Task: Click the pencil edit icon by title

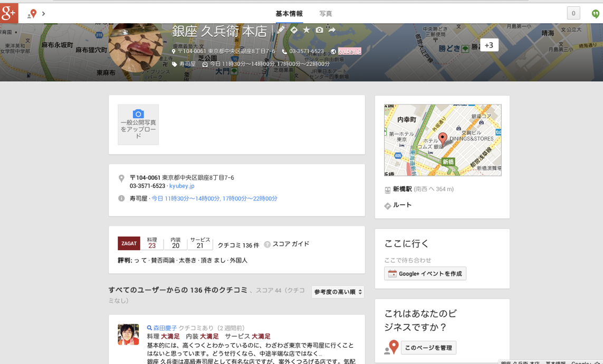Action: coord(282,30)
